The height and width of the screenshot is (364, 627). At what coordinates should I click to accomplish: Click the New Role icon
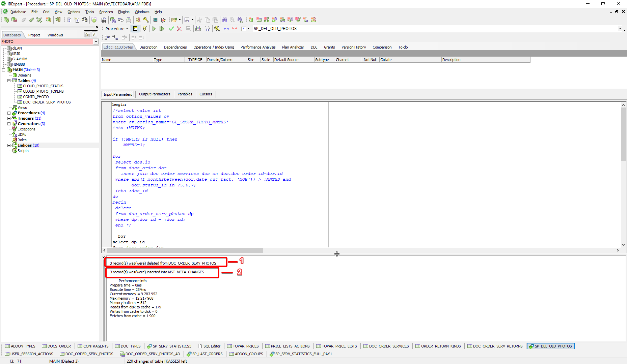[313, 20]
